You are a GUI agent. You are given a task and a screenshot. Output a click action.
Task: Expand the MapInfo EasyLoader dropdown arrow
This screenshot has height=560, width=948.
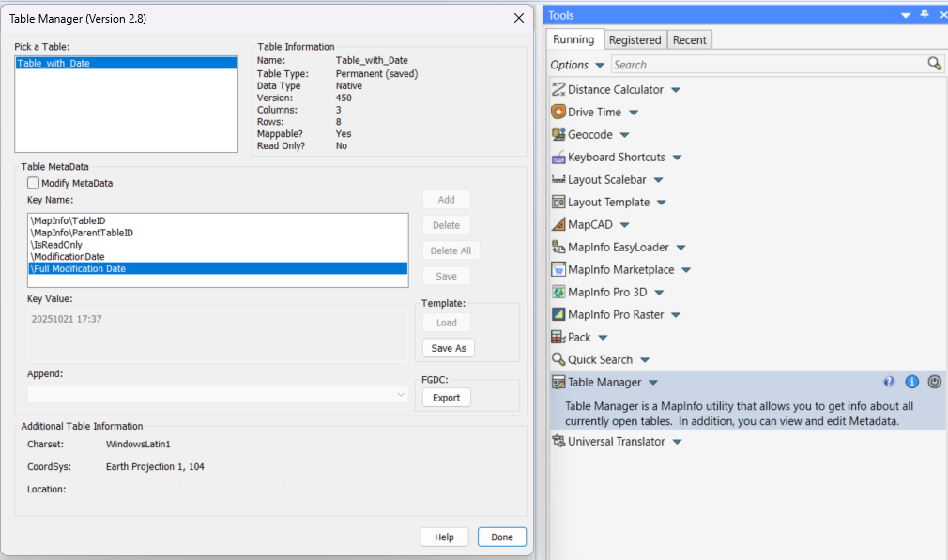tap(680, 248)
